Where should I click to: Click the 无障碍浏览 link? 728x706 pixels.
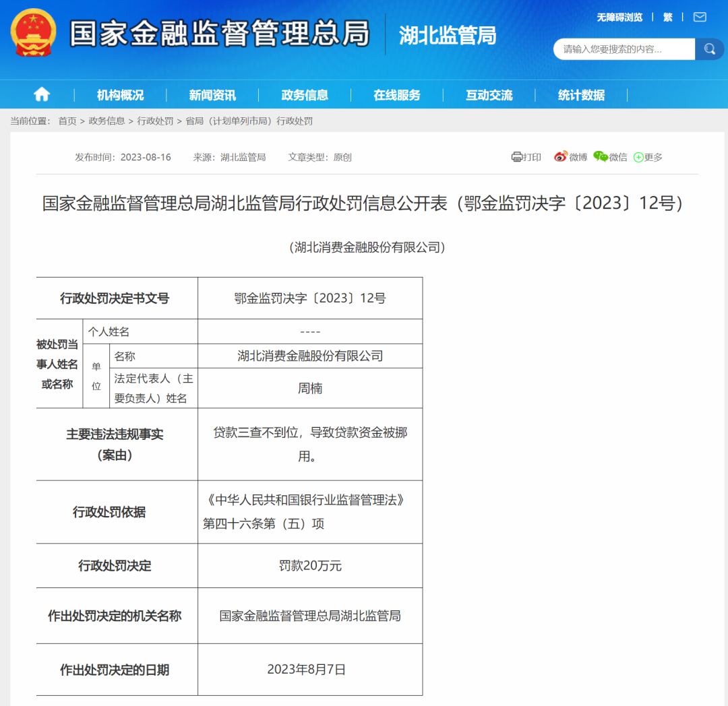click(x=619, y=17)
